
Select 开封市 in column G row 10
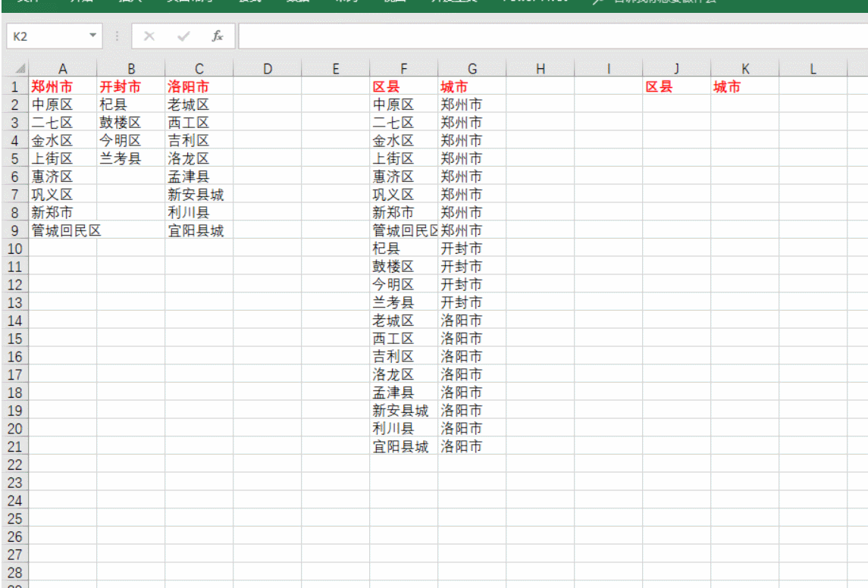click(472, 249)
